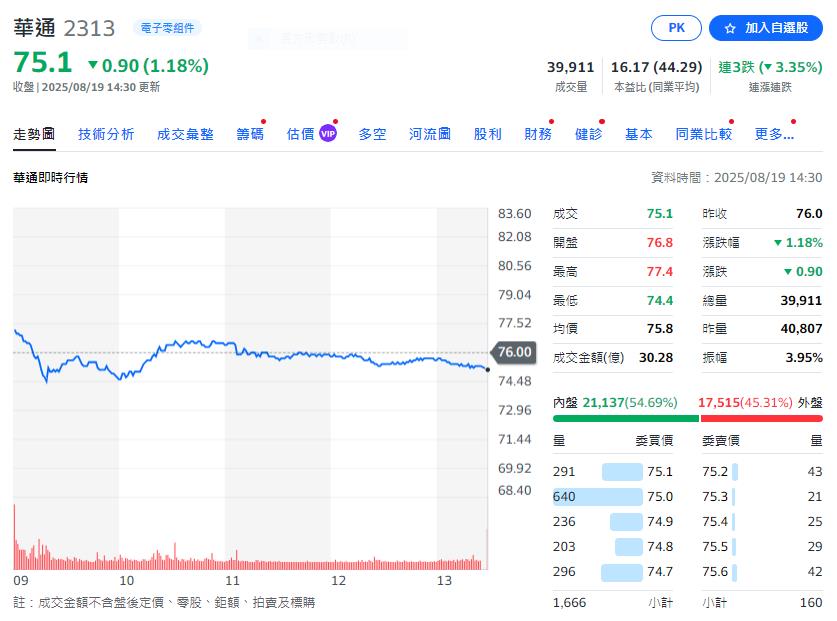The height and width of the screenshot is (621, 837).
Task: View the 股利 tab
Action: [x=487, y=133]
